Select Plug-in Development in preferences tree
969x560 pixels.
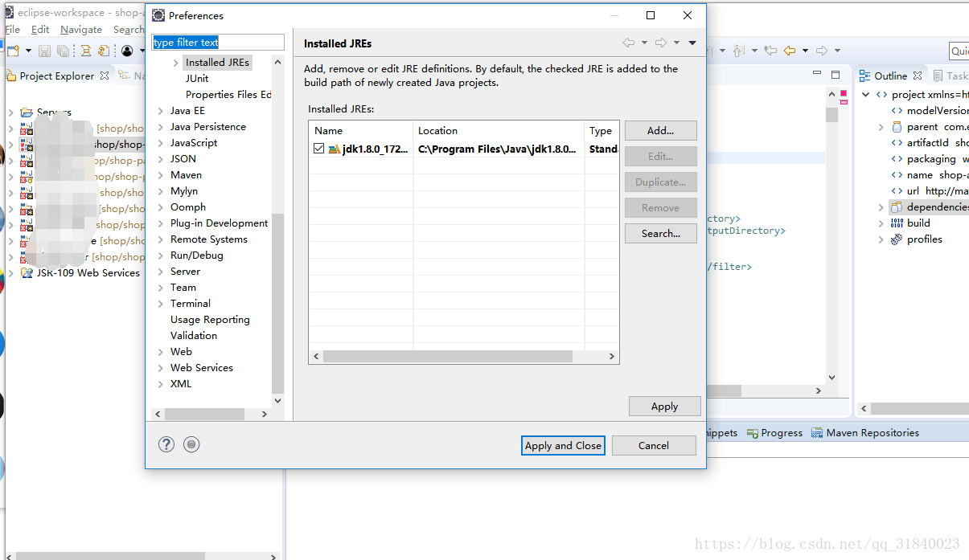pos(219,223)
